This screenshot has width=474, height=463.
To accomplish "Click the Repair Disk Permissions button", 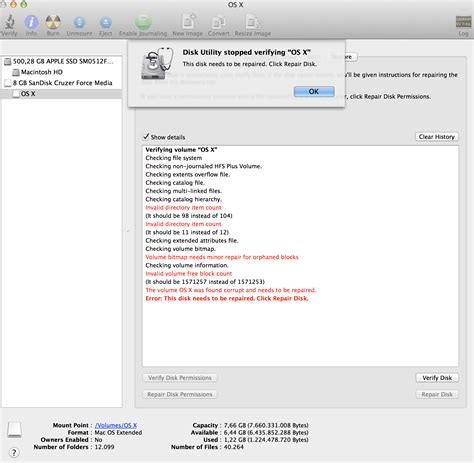I will (180, 394).
